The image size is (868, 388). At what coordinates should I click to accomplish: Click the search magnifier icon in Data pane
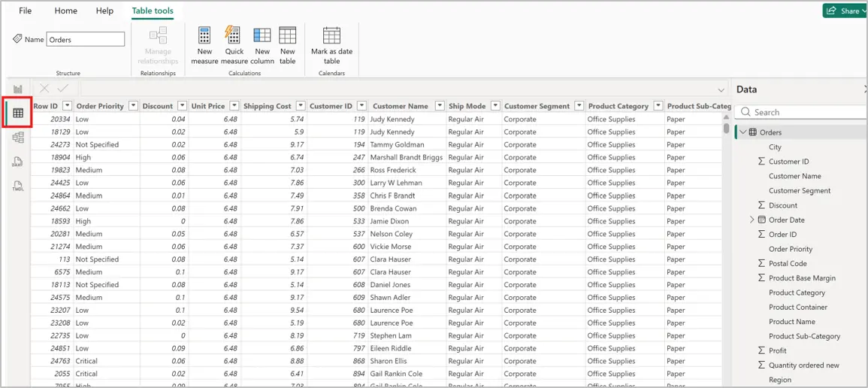[x=746, y=112]
